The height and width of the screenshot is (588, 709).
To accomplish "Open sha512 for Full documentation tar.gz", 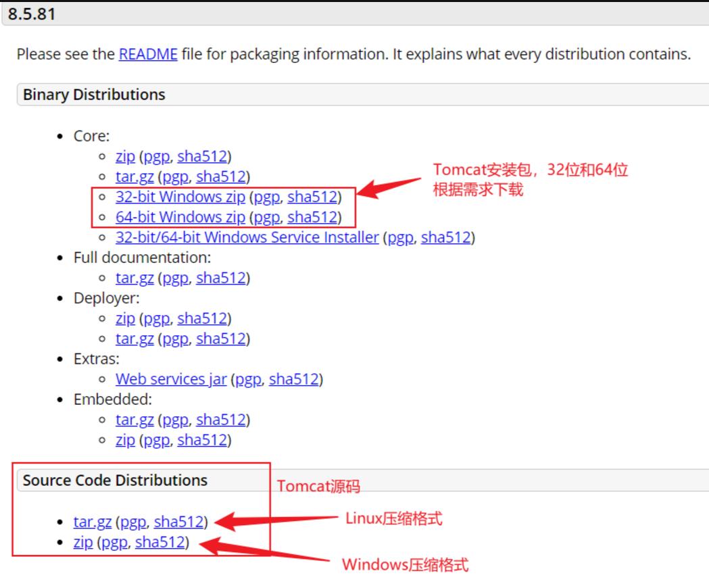I will (x=221, y=278).
